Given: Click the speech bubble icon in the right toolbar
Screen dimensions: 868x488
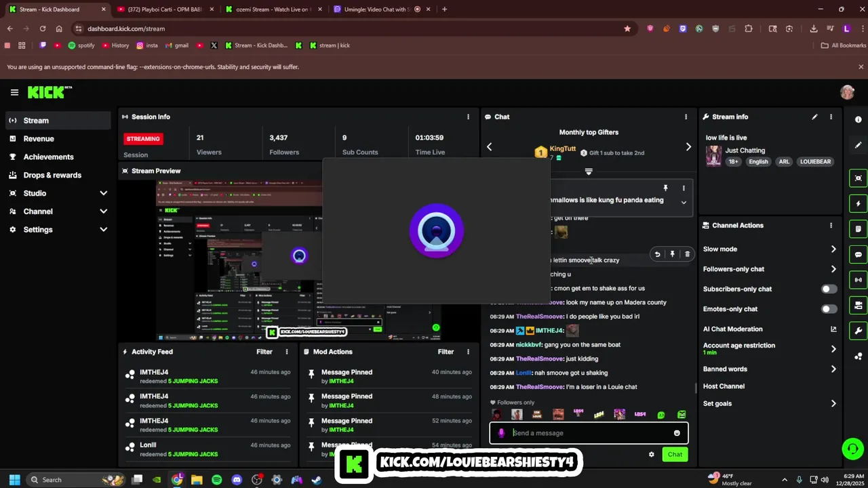Looking at the screenshot, I should [x=859, y=255].
